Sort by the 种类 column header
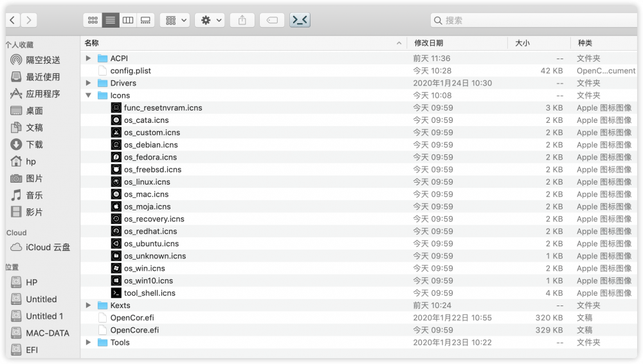Viewport: 643px width, 364px height. point(604,43)
